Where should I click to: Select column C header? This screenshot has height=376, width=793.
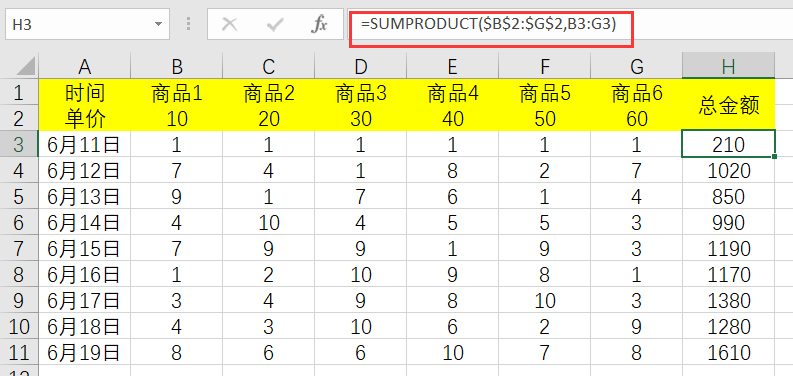tap(269, 66)
